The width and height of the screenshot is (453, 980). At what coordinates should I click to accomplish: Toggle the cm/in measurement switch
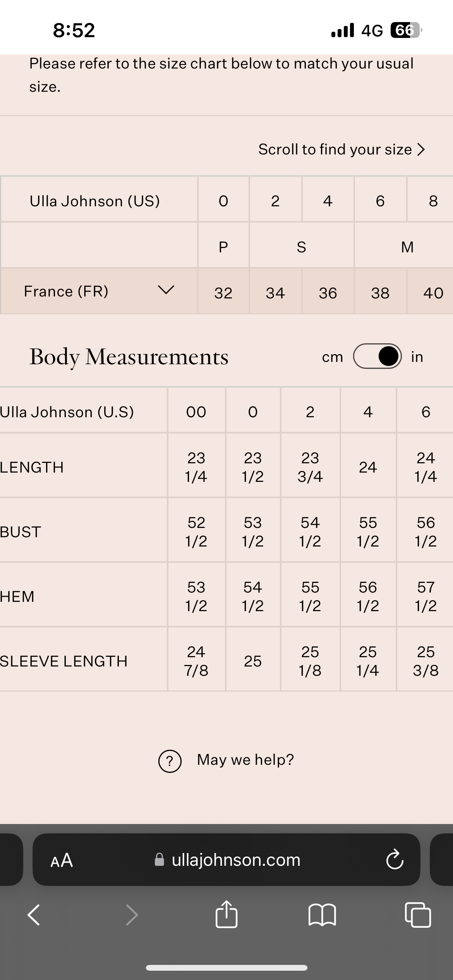point(377,356)
